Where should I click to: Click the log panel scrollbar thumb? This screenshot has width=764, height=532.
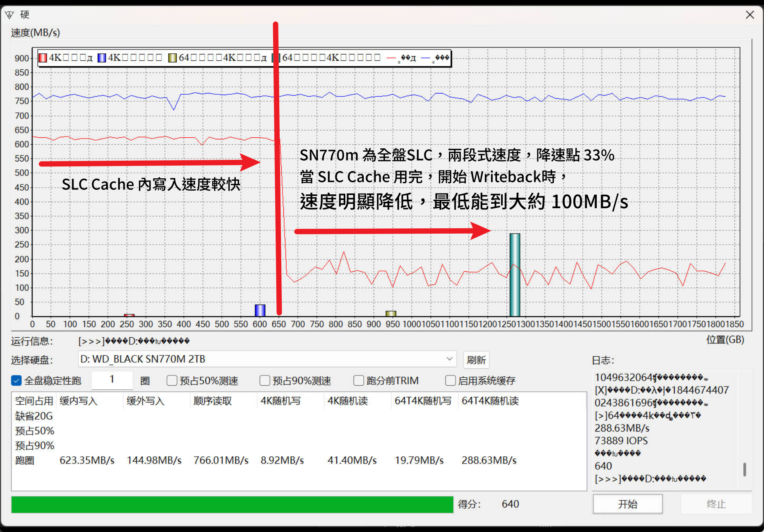click(745, 470)
